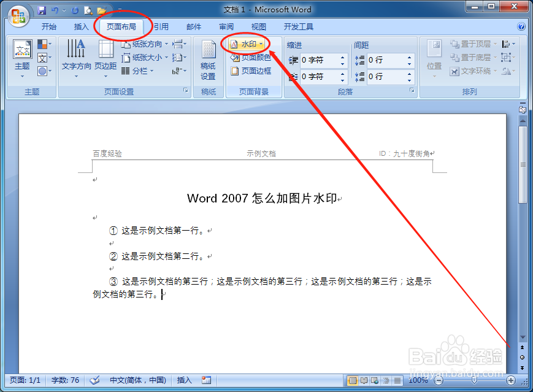This screenshot has width=533, height=392.
Task: Click spacing after value field
Action: 386,77
